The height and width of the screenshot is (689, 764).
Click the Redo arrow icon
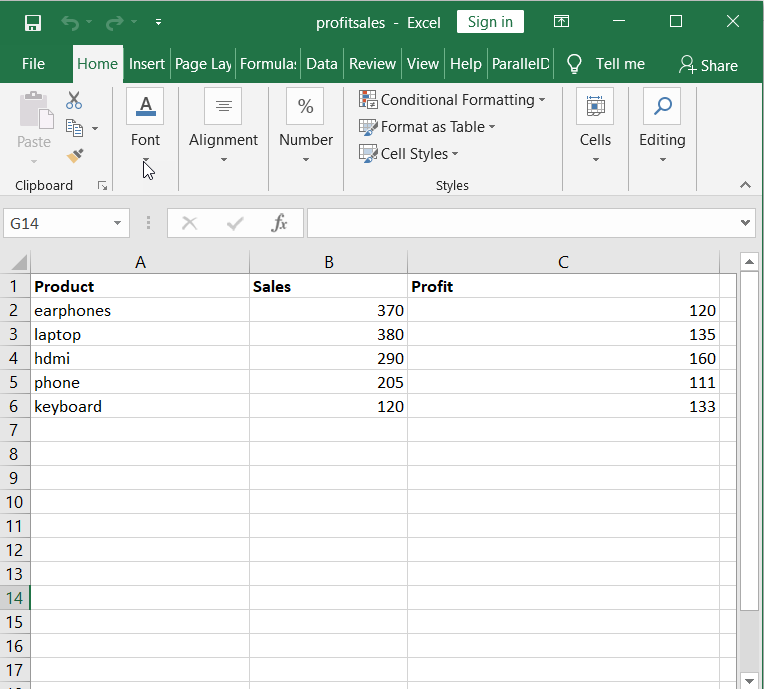pyautogui.click(x=115, y=22)
